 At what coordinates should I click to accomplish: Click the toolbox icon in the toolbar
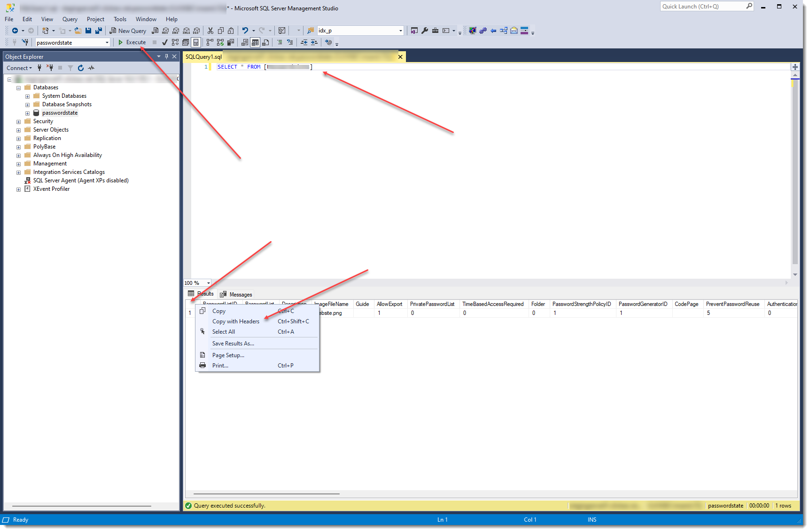pyautogui.click(x=435, y=31)
